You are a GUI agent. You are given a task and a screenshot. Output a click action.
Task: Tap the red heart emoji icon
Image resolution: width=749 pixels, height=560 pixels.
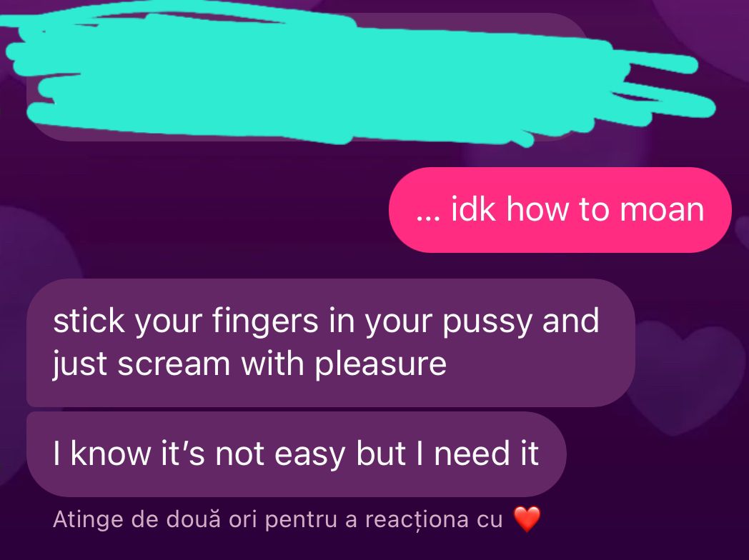(x=527, y=519)
